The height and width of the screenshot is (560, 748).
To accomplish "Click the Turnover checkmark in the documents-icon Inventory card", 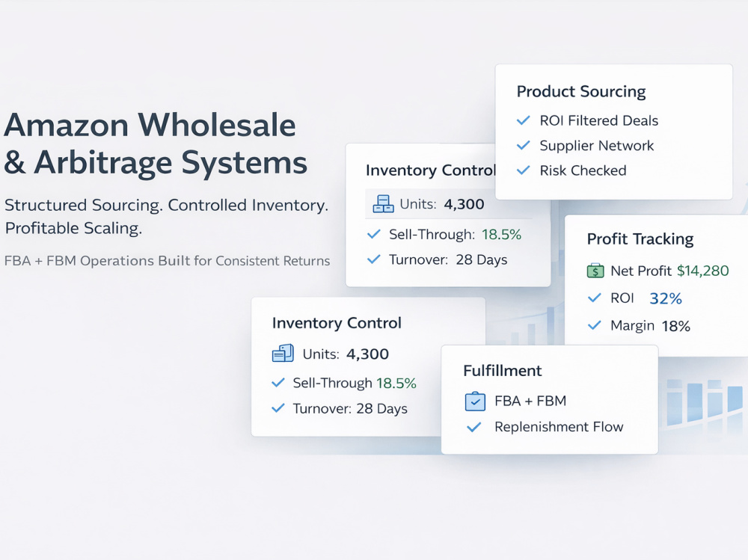I will point(278,408).
